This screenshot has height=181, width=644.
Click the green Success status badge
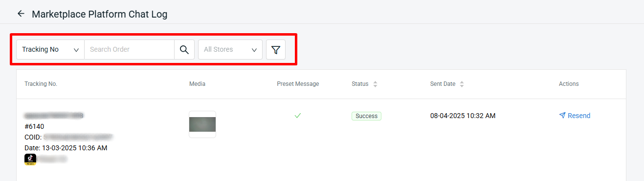[x=366, y=116]
